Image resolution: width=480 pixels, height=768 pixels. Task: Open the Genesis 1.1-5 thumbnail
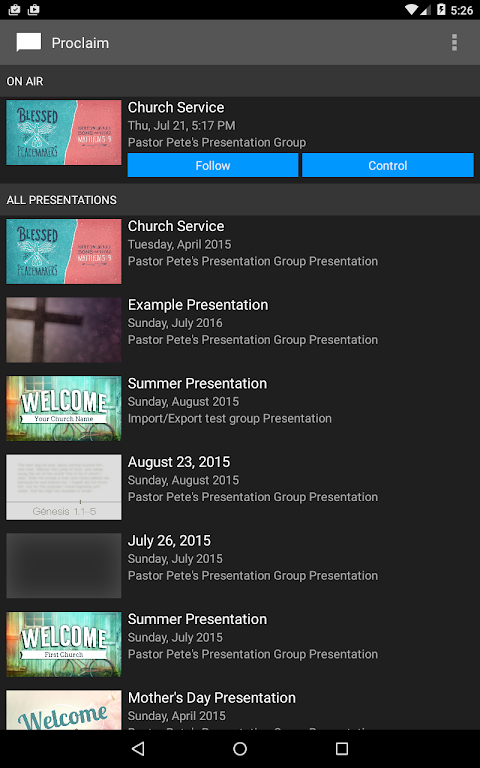pos(64,487)
